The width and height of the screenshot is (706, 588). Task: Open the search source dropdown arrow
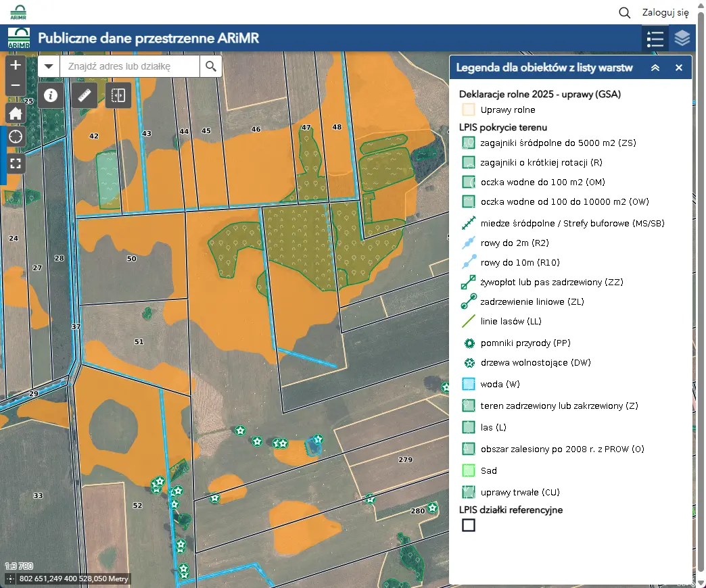tap(49, 66)
